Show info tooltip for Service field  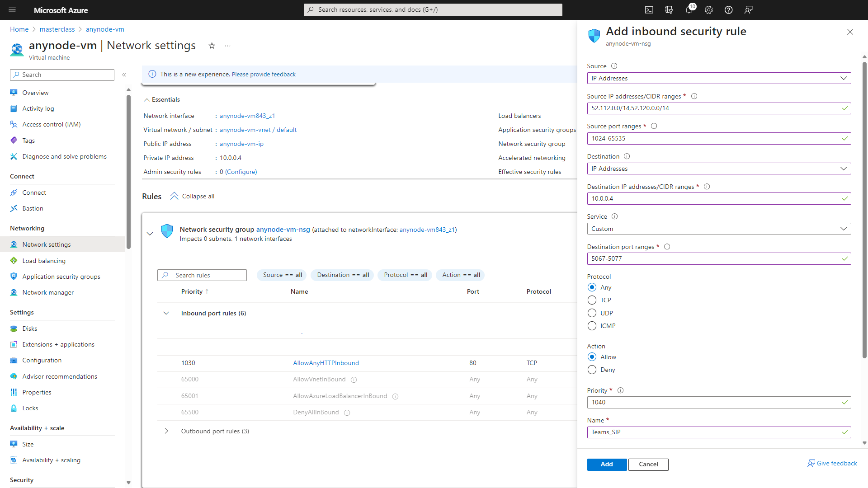click(x=614, y=216)
